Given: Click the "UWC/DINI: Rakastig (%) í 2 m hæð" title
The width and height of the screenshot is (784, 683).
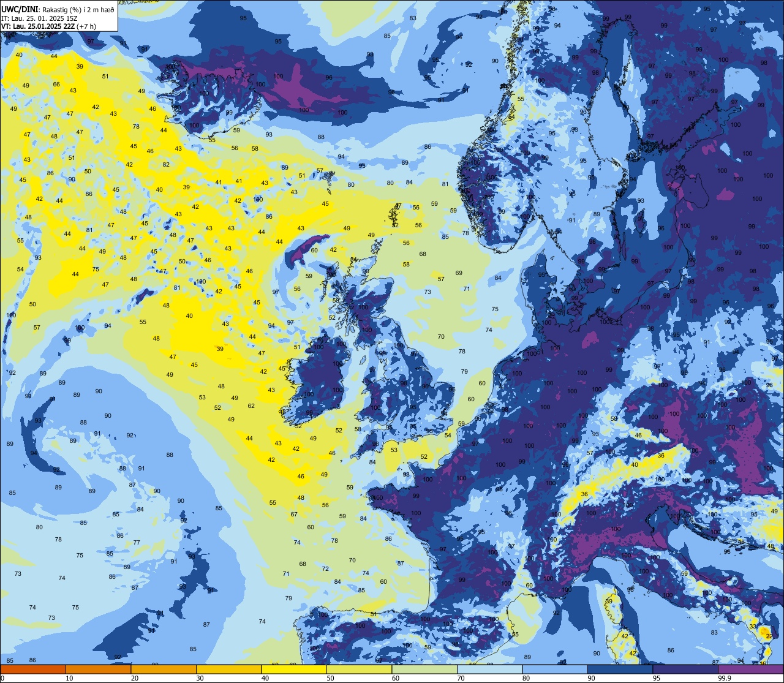Looking at the screenshot, I should pyautogui.click(x=58, y=9).
